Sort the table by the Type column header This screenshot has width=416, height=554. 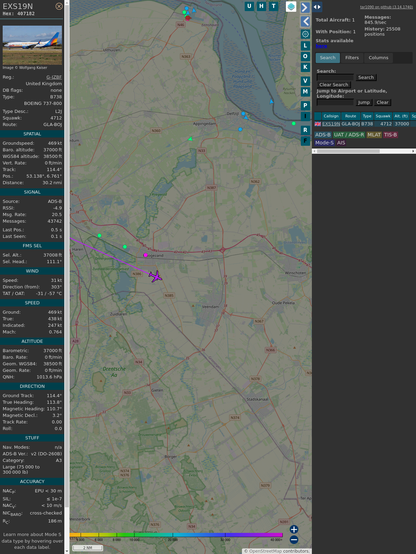[x=367, y=116]
